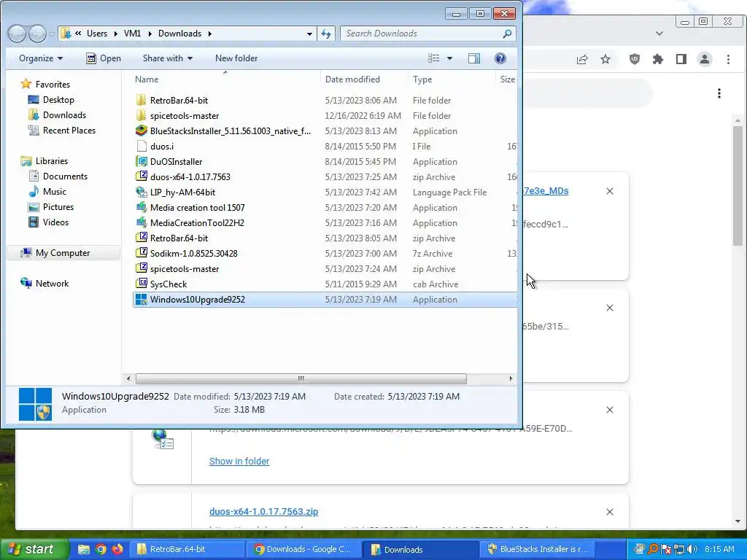Launch Chrome from quick launch bar

[101, 550]
